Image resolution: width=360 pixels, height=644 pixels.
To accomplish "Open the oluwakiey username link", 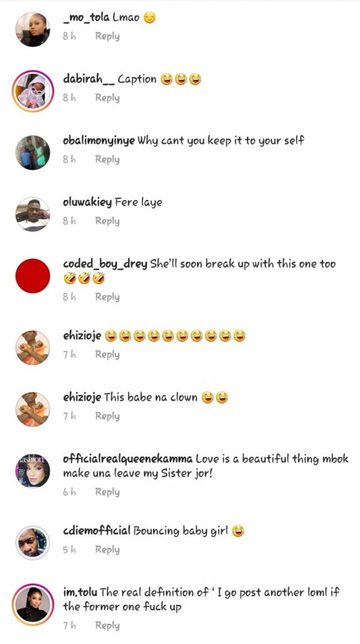I will click(87, 203).
